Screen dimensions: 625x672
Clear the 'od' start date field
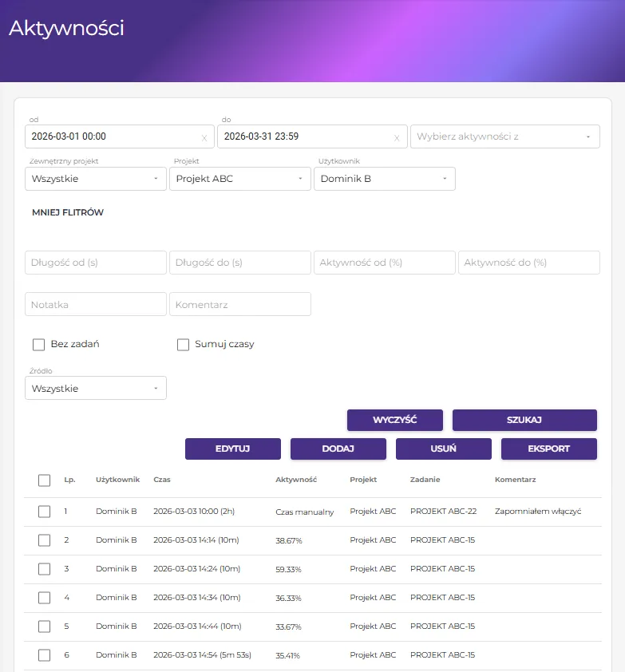(204, 138)
